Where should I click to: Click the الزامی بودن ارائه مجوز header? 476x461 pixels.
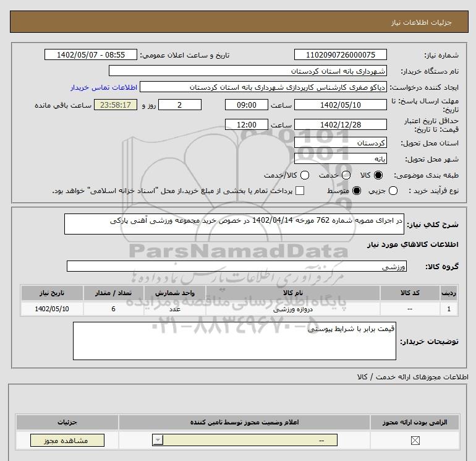click(x=415, y=423)
